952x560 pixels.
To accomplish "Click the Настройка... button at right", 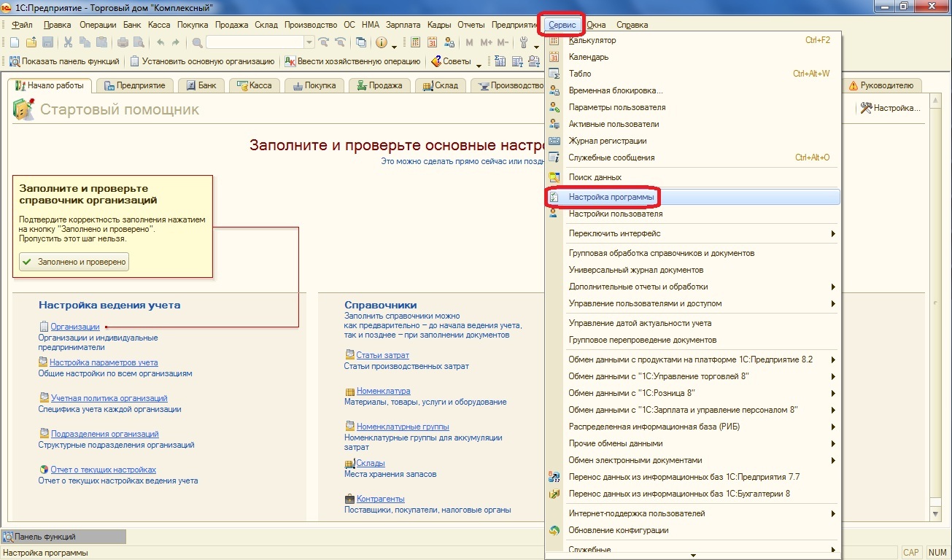I will 890,108.
